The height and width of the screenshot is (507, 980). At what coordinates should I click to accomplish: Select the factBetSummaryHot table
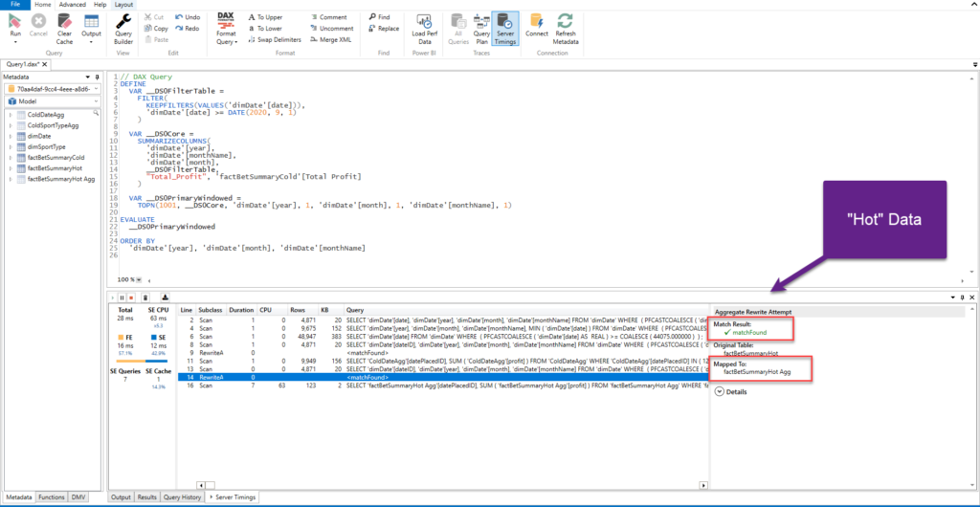pyautogui.click(x=55, y=168)
